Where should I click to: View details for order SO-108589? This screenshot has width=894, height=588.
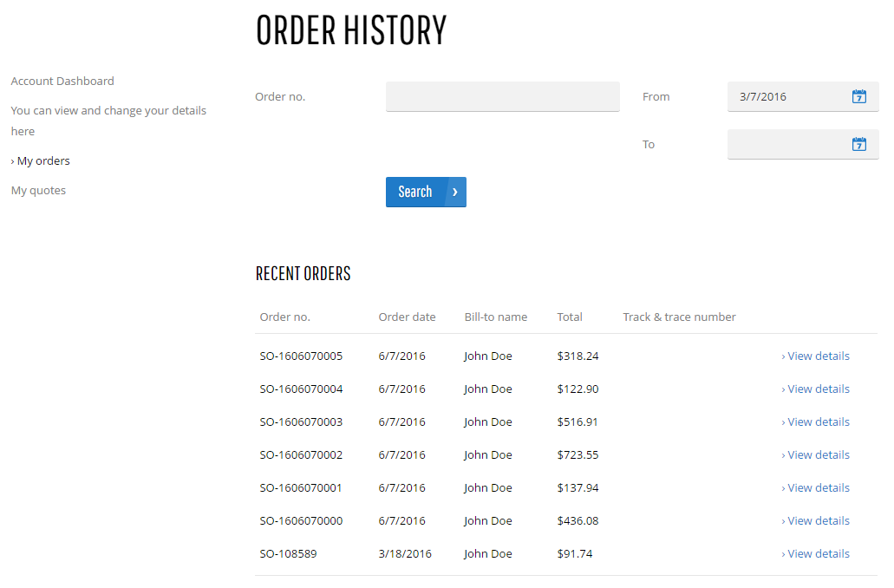tap(815, 554)
